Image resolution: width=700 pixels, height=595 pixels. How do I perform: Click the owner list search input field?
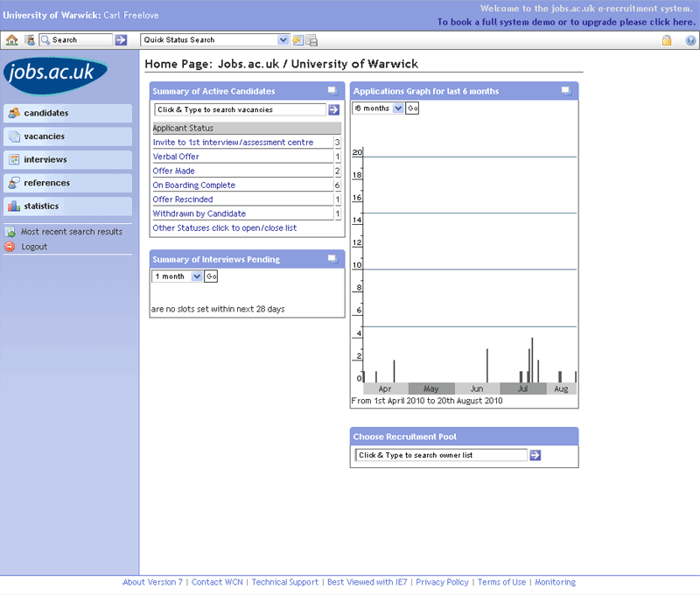click(x=441, y=455)
